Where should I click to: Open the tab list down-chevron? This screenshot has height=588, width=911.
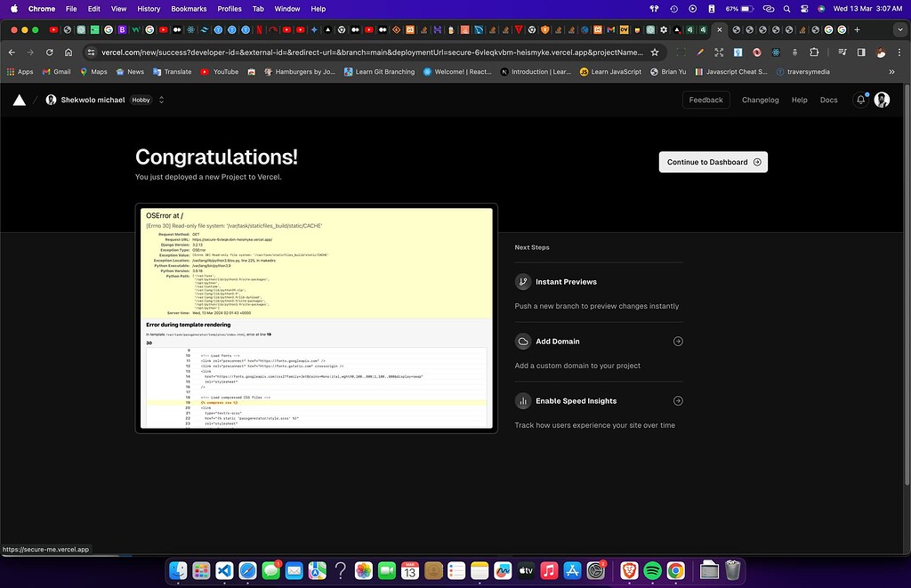[x=900, y=28]
